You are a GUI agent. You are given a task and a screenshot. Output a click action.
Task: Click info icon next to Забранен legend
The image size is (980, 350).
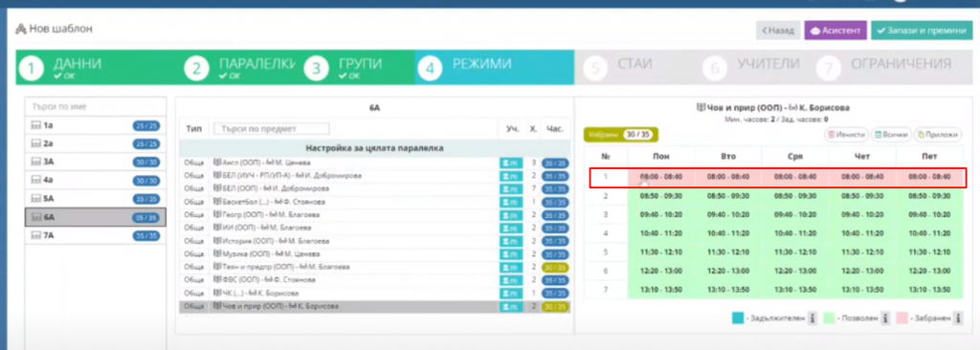[x=957, y=318]
